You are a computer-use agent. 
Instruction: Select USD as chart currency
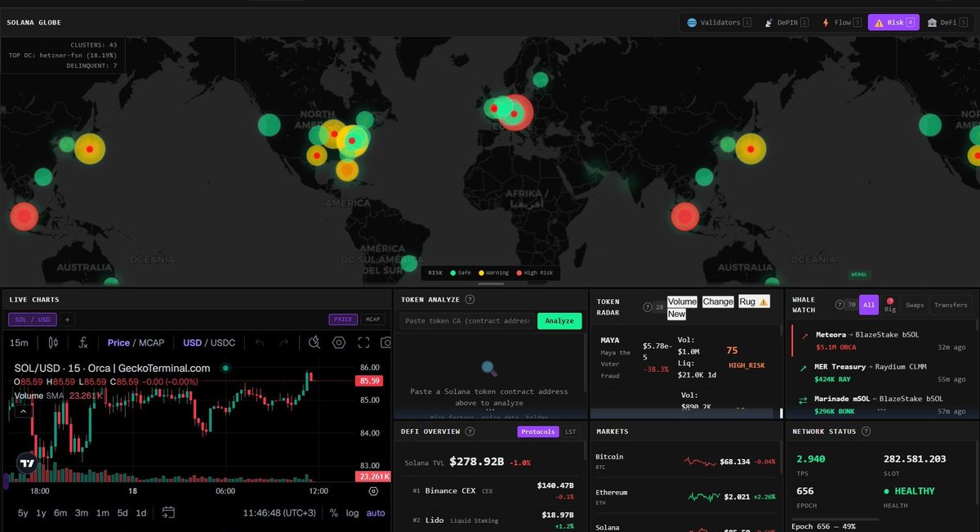(x=193, y=343)
